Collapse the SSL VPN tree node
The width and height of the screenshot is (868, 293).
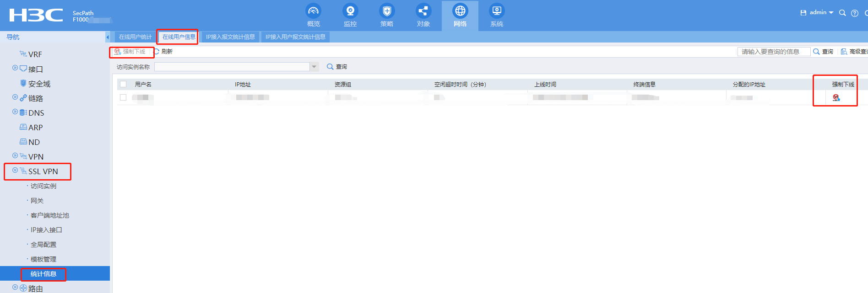[15, 170]
